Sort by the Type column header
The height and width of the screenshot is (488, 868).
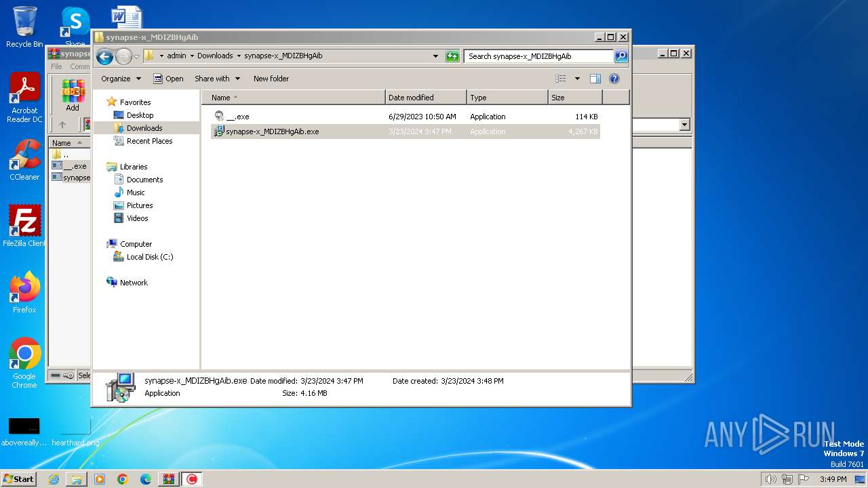(507, 98)
